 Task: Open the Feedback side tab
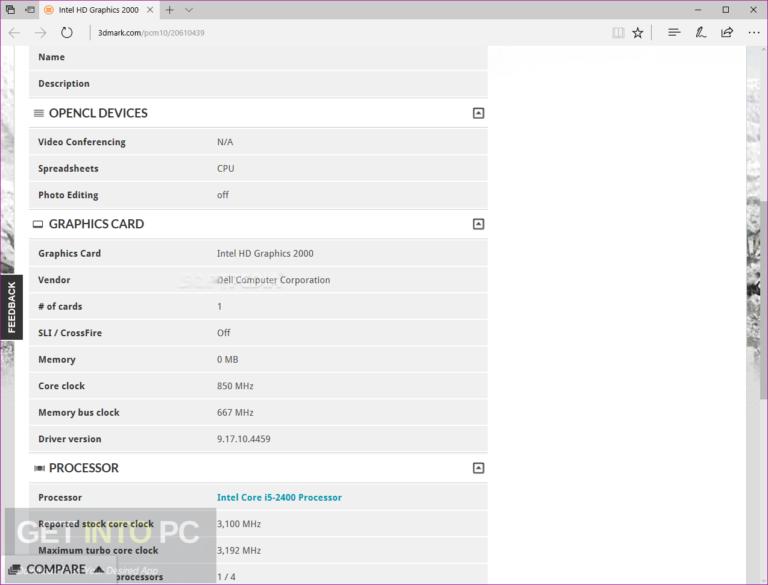pyautogui.click(x=12, y=307)
